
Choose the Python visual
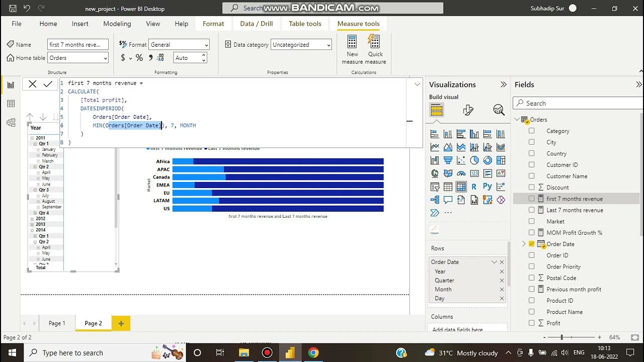click(488, 187)
